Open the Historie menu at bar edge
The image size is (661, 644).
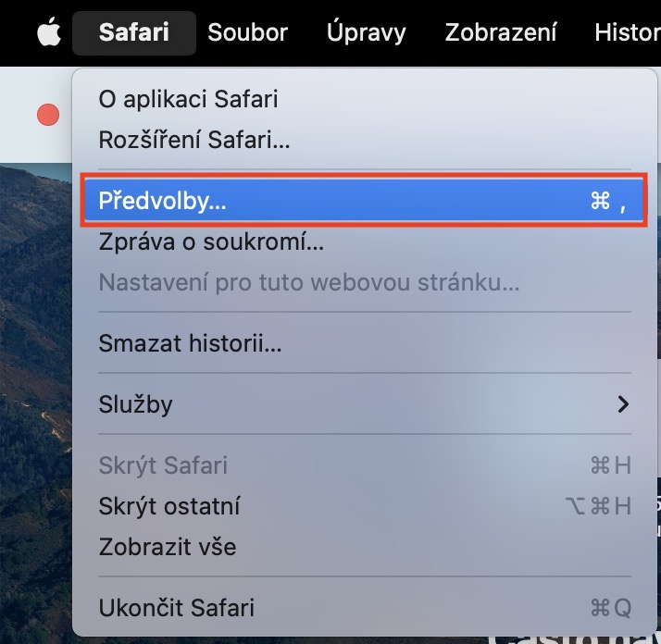628,33
